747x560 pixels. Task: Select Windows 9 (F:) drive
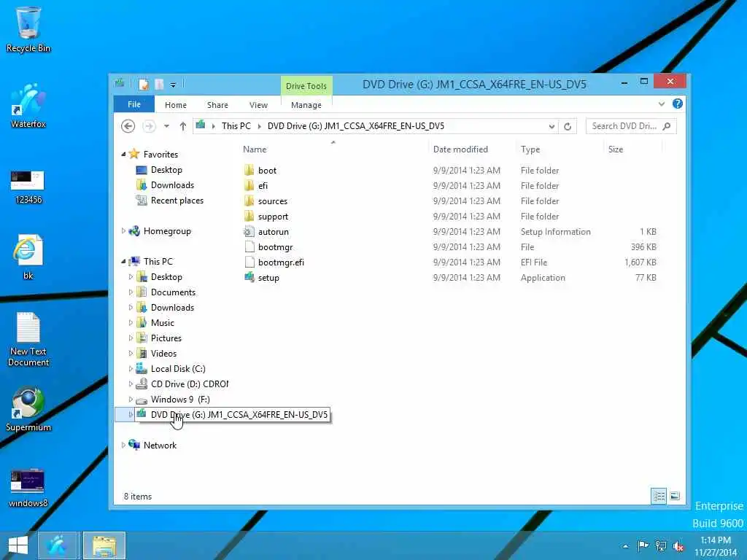coord(180,399)
